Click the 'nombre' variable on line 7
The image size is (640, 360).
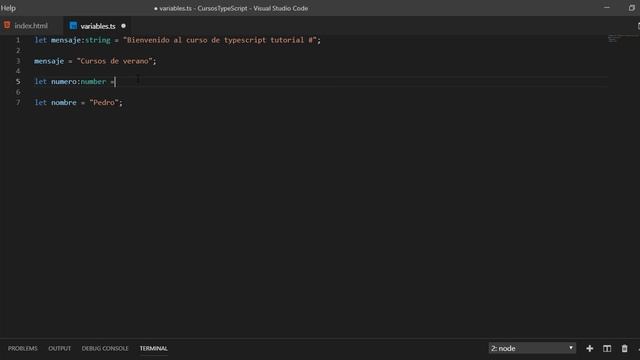(x=64, y=102)
